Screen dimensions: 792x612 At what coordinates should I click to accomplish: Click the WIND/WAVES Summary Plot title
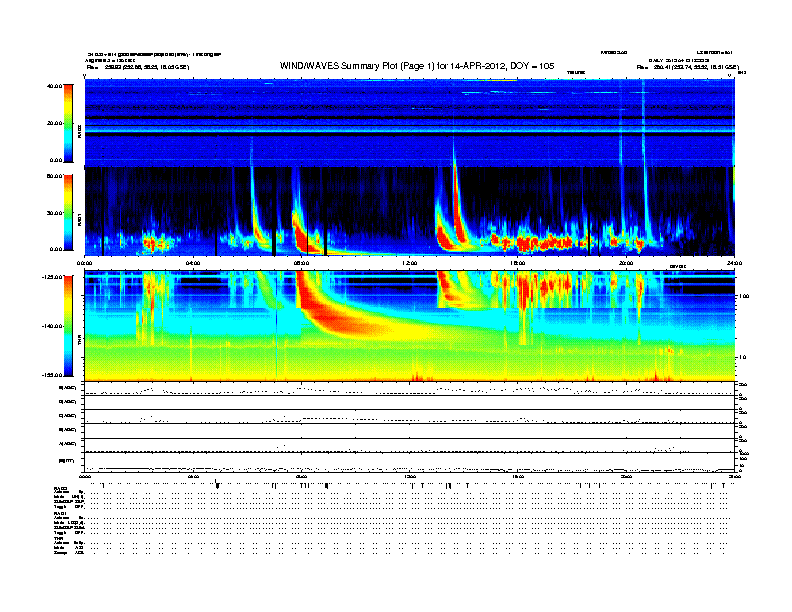point(417,66)
